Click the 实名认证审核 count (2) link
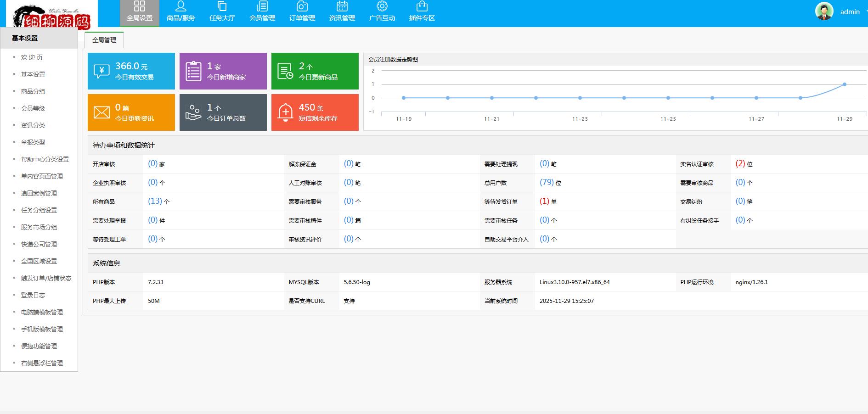868x414 pixels. coord(740,164)
